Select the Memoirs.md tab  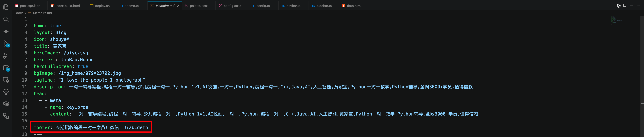[165, 6]
